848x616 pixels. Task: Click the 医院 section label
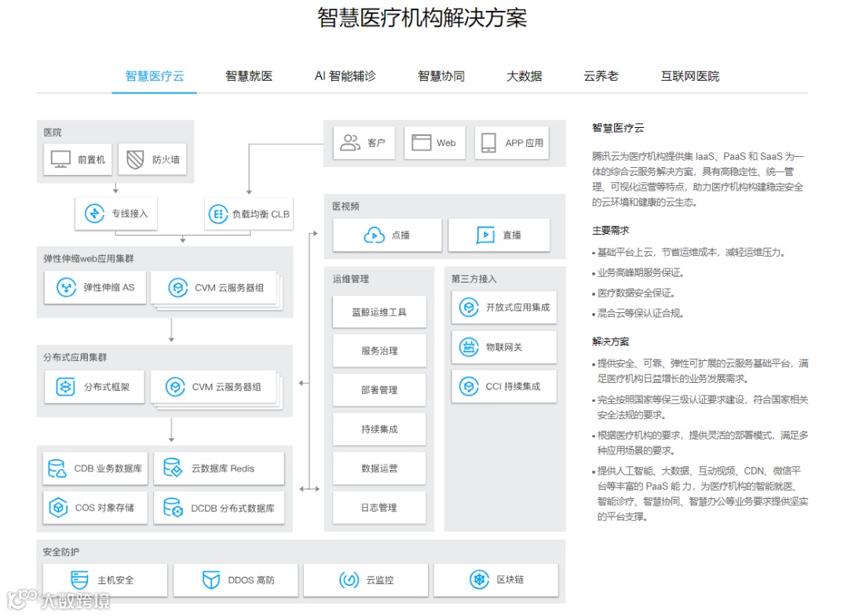click(x=53, y=133)
